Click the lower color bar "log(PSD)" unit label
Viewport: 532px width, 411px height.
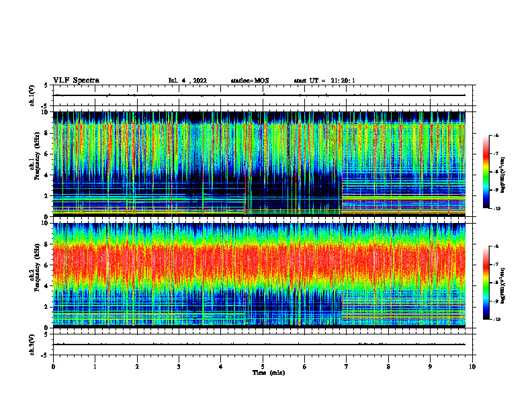[503, 285]
